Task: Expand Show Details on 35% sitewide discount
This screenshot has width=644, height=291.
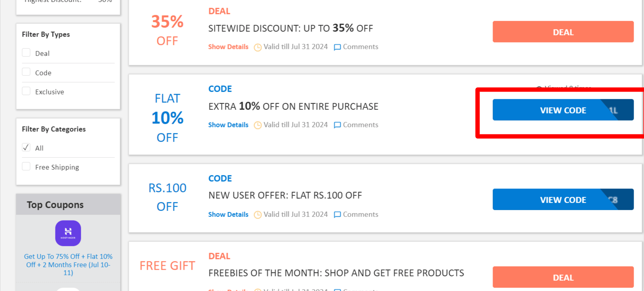Action: coord(228,47)
